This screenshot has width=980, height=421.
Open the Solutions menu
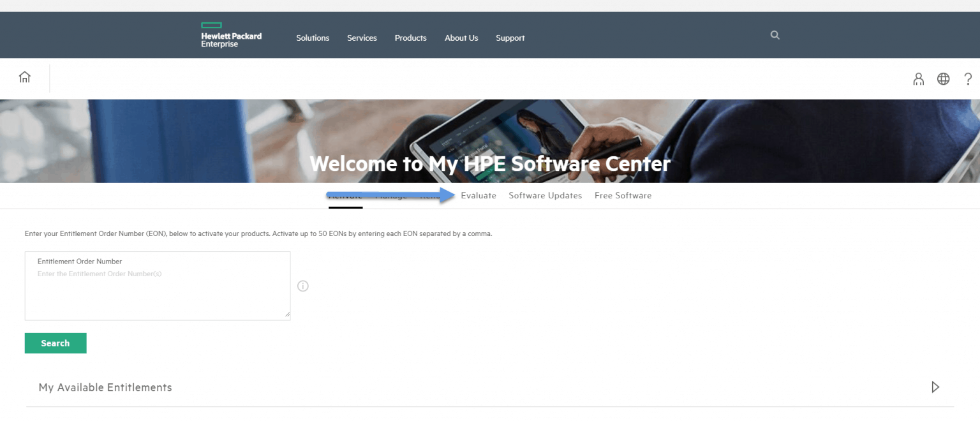click(312, 38)
